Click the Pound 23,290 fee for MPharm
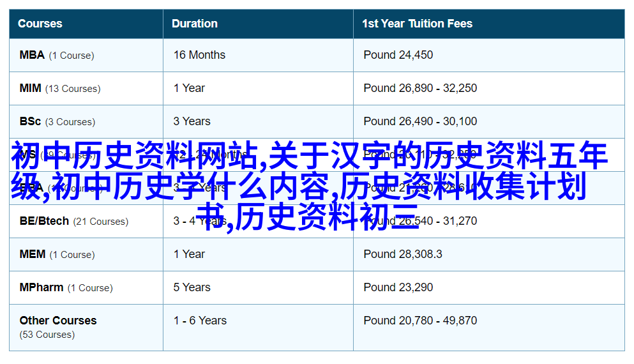Screen dimensions: 634x364 click(398, 287)
